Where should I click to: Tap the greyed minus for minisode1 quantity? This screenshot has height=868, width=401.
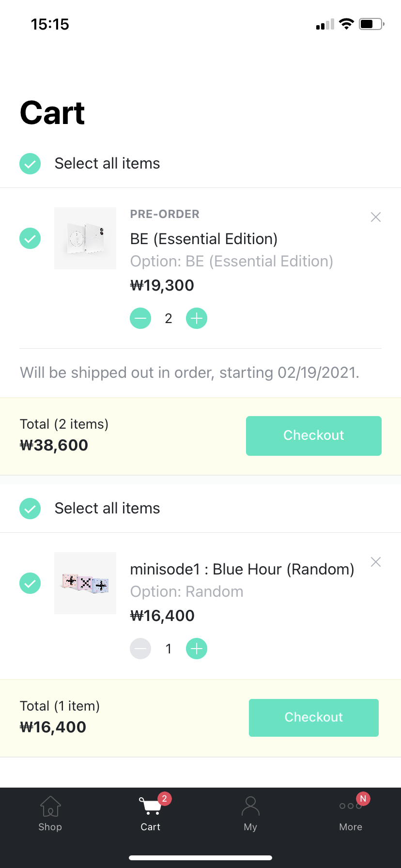[140, 649]
